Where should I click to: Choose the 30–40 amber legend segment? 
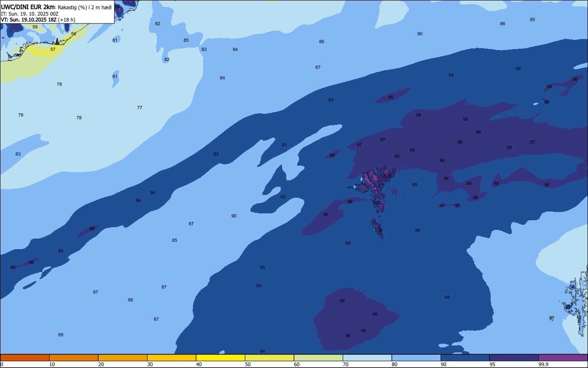tap(171, 357)
